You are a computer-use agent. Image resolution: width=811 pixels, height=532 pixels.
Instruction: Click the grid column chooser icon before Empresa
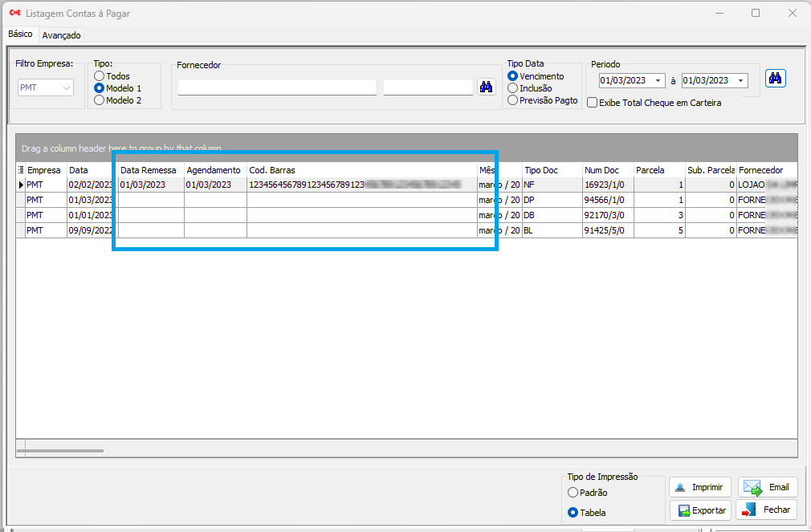(21, 170)
